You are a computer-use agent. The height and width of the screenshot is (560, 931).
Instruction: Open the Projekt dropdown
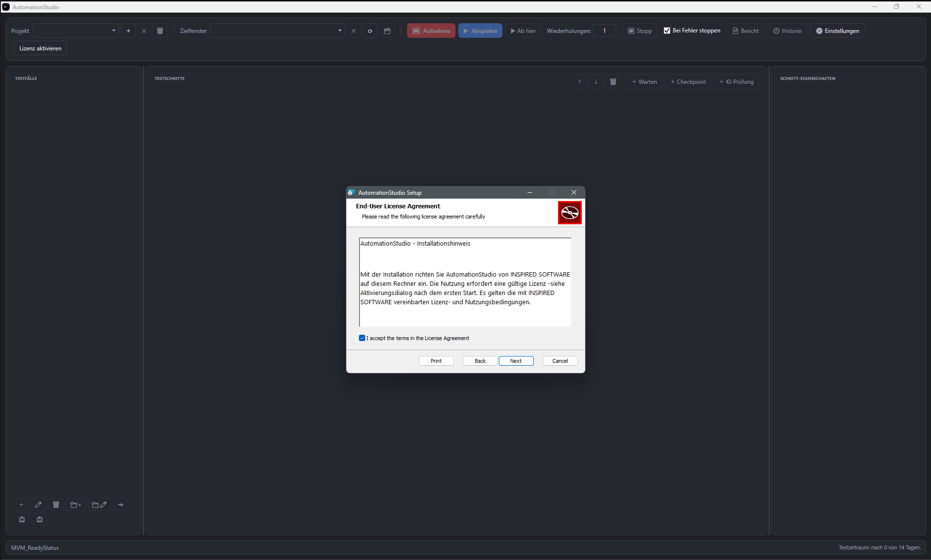click(76, 31)
